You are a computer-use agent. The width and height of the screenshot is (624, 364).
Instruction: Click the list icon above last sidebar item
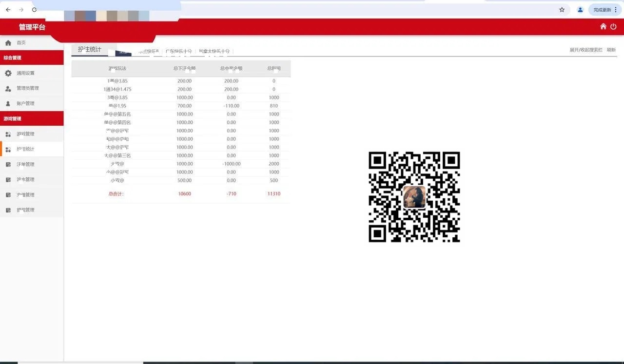point(8,195)
